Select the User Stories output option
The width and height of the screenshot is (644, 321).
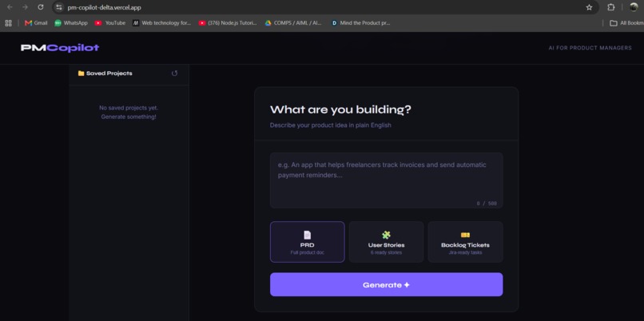pyautogui.click(x=386, y=242)
